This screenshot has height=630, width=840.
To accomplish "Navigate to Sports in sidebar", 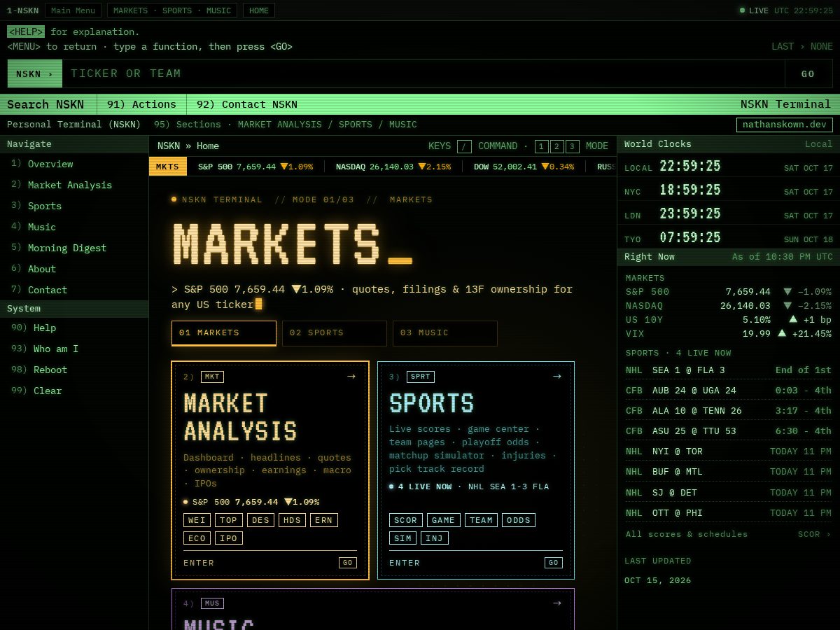I will click(74, 206).
